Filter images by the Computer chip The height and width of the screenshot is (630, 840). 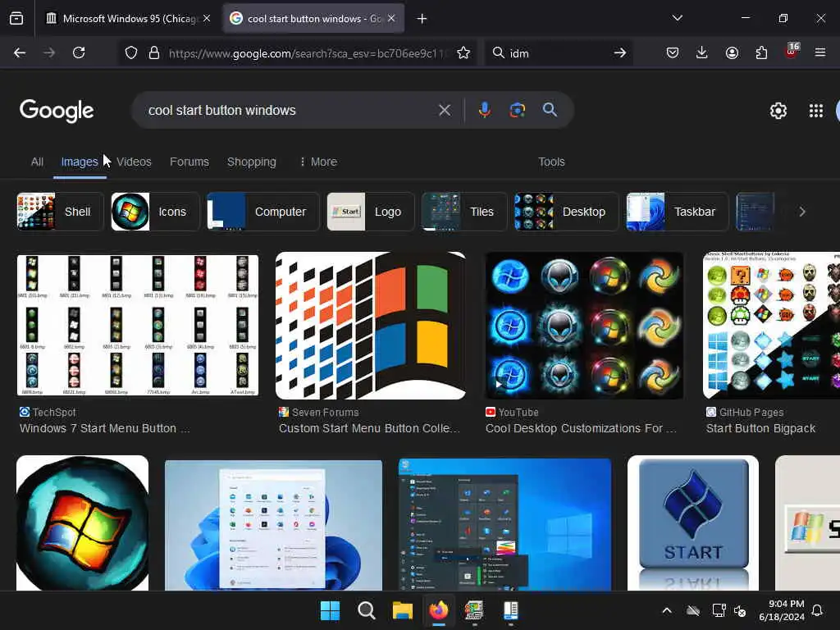point(262,212)
